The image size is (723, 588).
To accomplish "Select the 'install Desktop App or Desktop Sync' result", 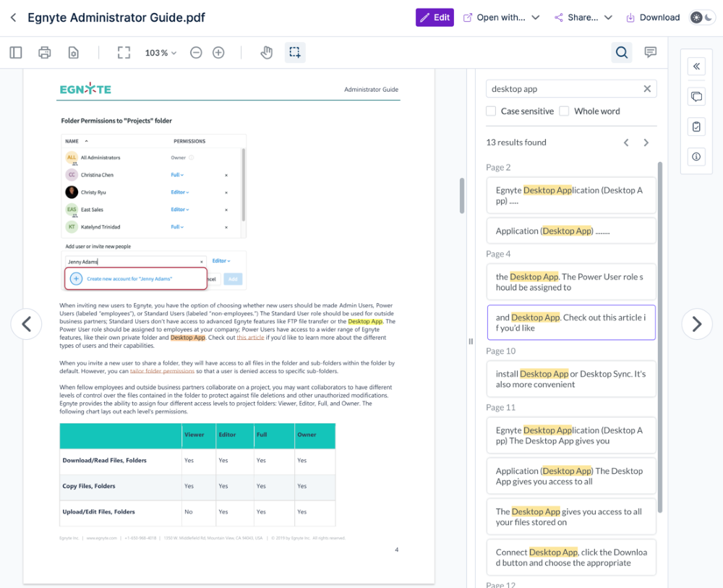I will point(571,379).
